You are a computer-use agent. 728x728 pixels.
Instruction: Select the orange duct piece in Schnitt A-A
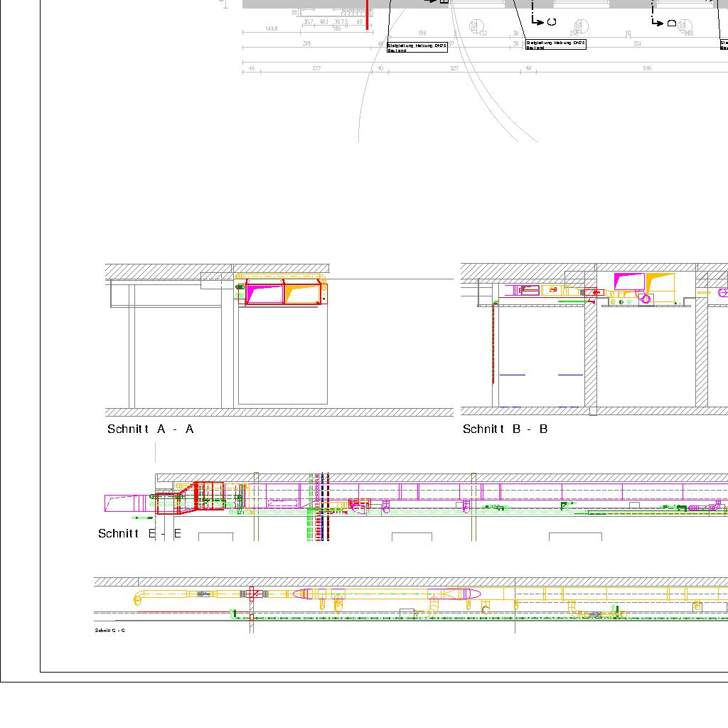302,292
